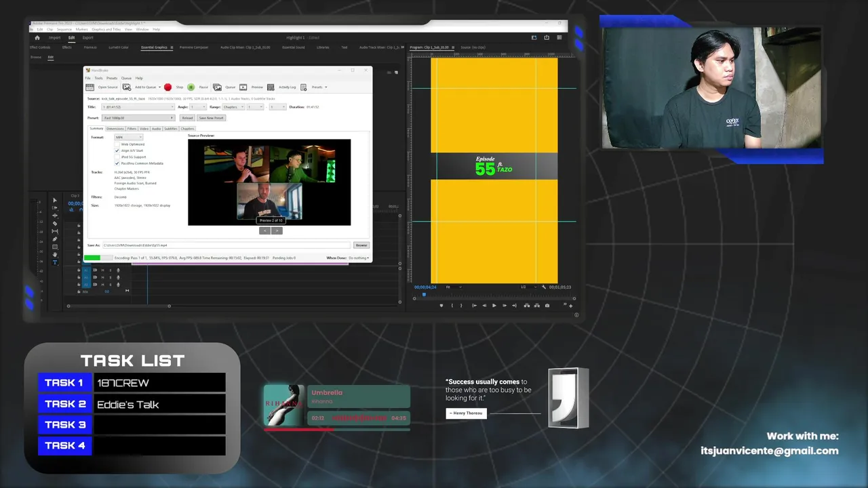This screenshot has height=488, width=868.
Task: Click the Program monitor blue playhead marker
Action: (x=424, y=294)
